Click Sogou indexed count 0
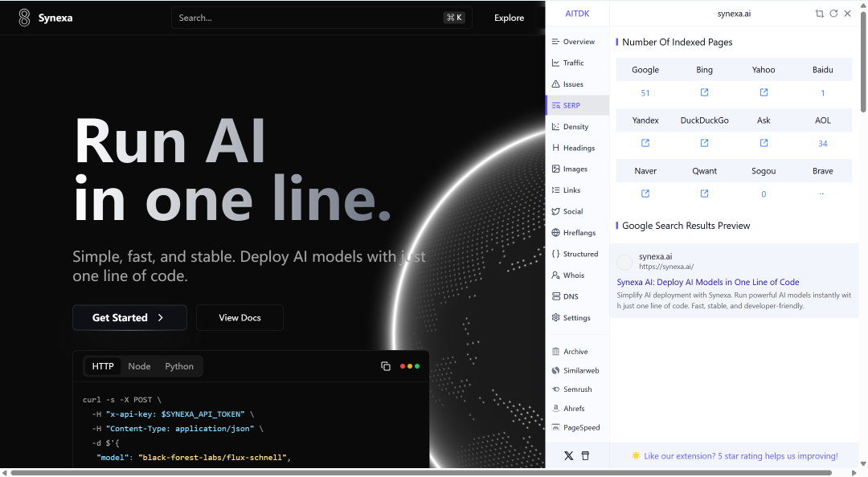 pos(764,194)
